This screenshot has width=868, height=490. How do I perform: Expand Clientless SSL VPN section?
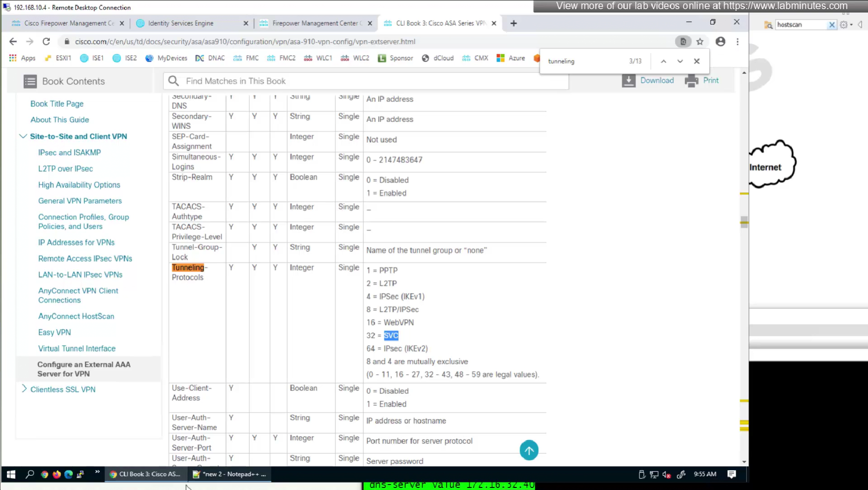click(x=24, y=389)
